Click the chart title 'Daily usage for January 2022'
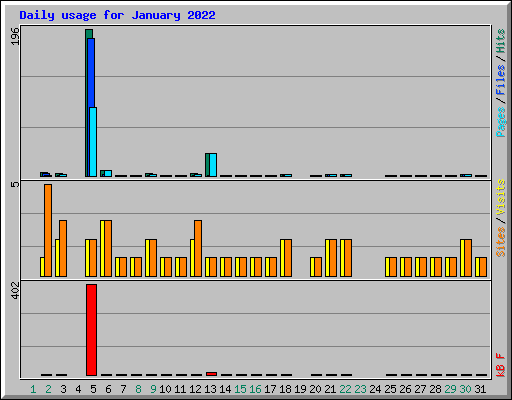 (x=117, y=16)
